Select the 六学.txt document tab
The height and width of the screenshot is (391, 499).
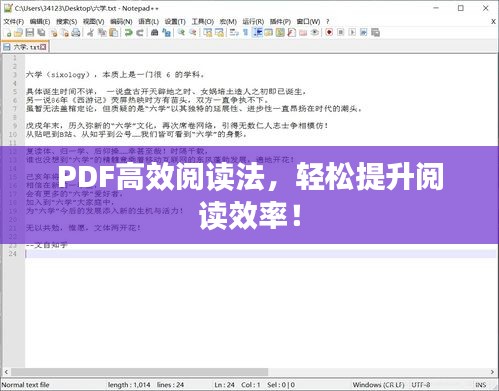coord(25,47)
